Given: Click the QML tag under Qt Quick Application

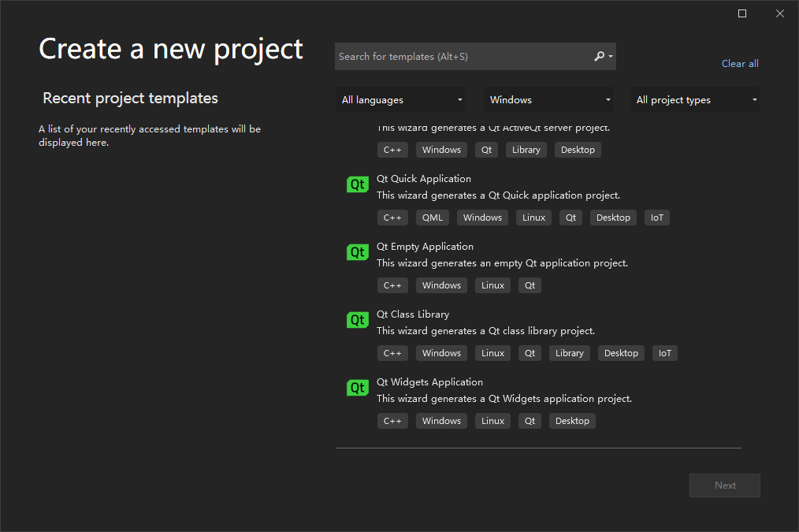Looking at the screenshot, I should tap(433, 218).
